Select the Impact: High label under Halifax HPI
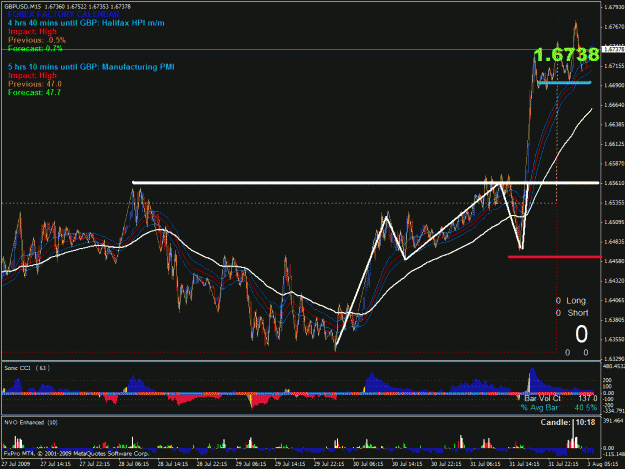This screenshot has width=625, height=469. coord(32,31)
